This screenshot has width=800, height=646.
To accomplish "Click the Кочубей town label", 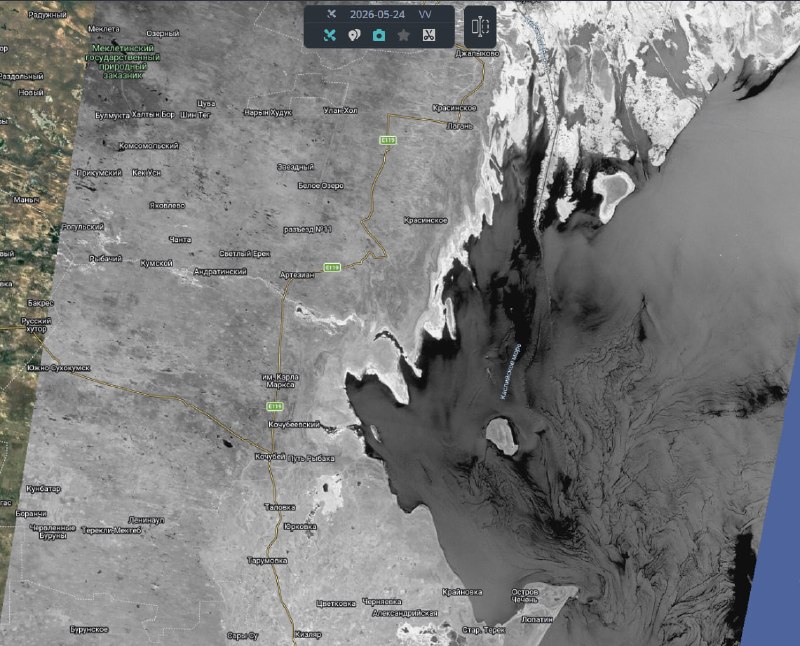I will click(x=270, y=457).
